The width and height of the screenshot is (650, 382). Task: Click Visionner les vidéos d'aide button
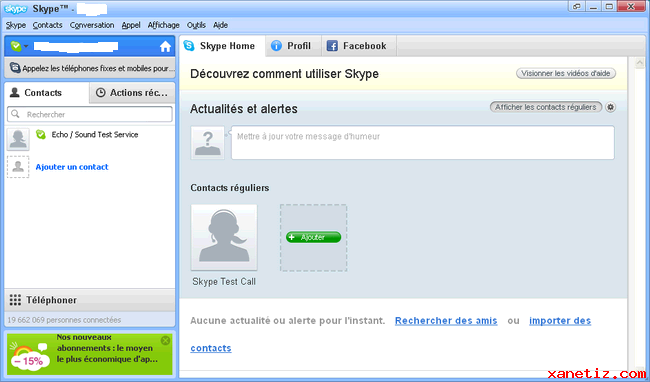[x=566, y=73]
